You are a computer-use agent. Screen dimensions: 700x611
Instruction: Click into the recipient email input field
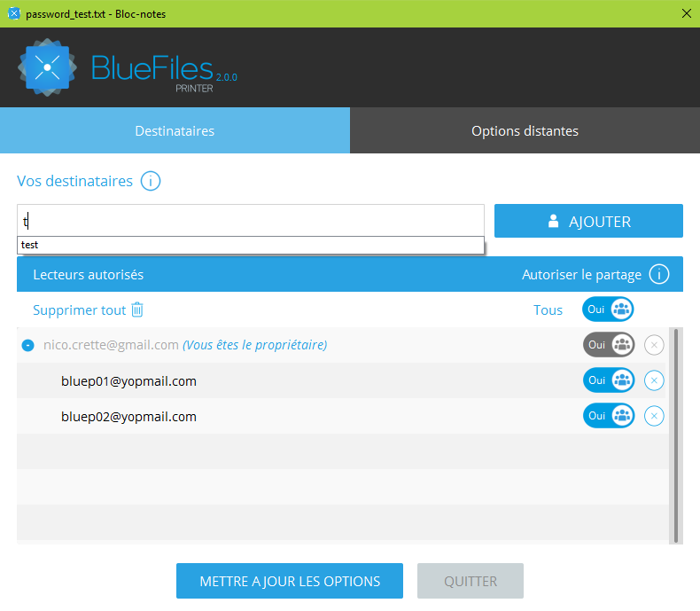(x=251, y=221)
